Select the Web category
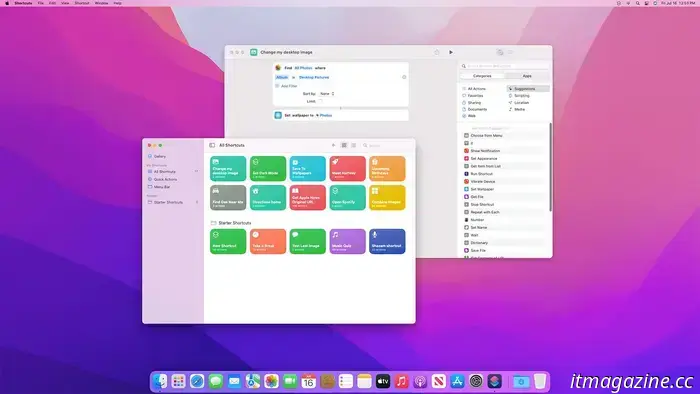The width and height of the screenshot is (700, 394). (x=469, y=116)
